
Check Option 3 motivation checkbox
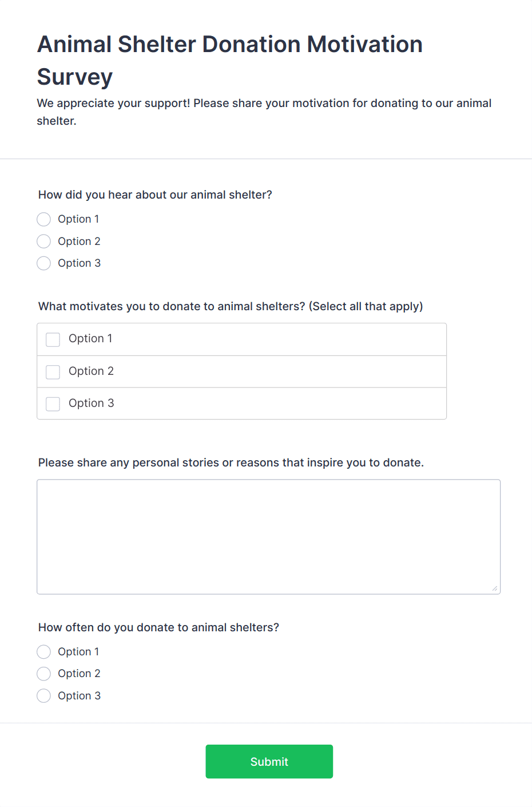click(x=53, y=404)
